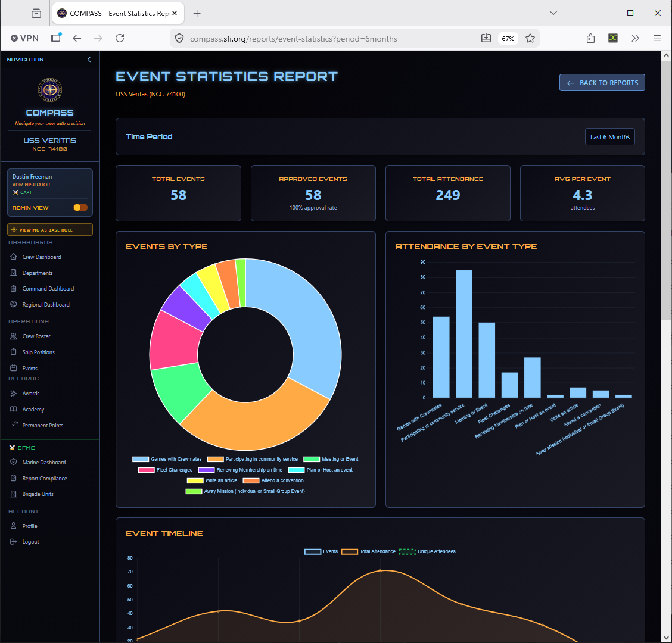
Task: Toggle Renewing Membership on time legend
Action: click(240, 470)
